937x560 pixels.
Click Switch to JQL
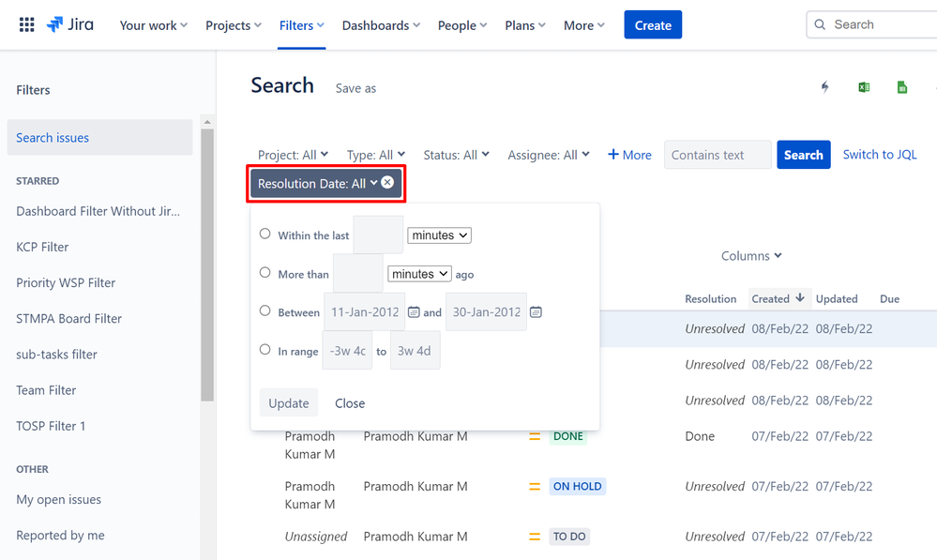880,155
